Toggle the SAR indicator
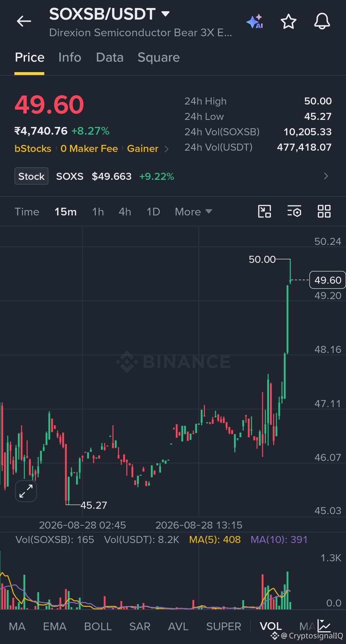The height and width of the screenshot is (644, 346). pyautogui.click(x=140, y=626)
